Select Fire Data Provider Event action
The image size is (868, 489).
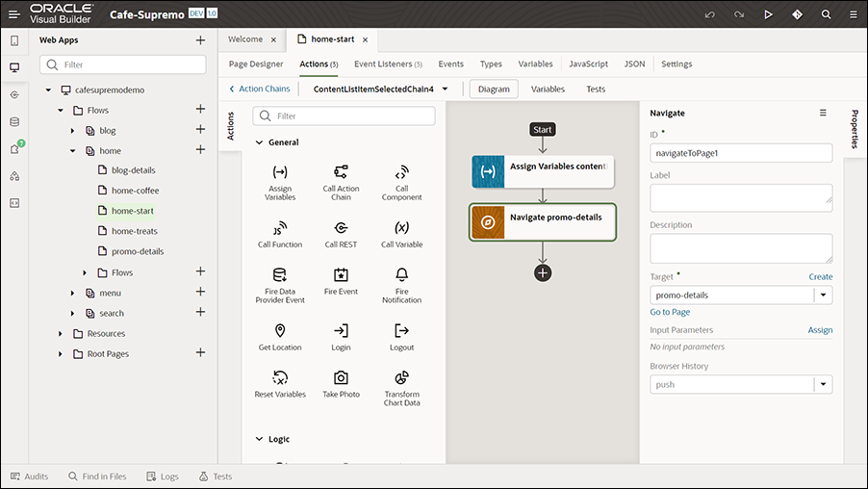(280, 285)
